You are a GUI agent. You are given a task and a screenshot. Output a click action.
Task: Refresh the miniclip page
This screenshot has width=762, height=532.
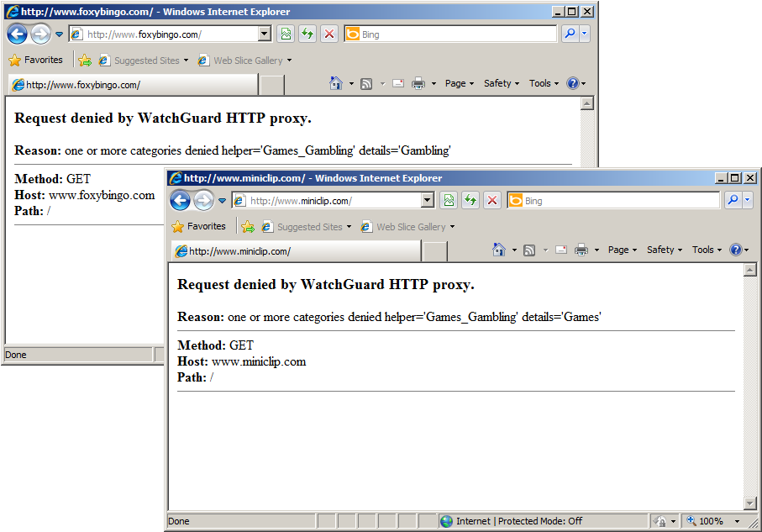click(x=470, y=200)
